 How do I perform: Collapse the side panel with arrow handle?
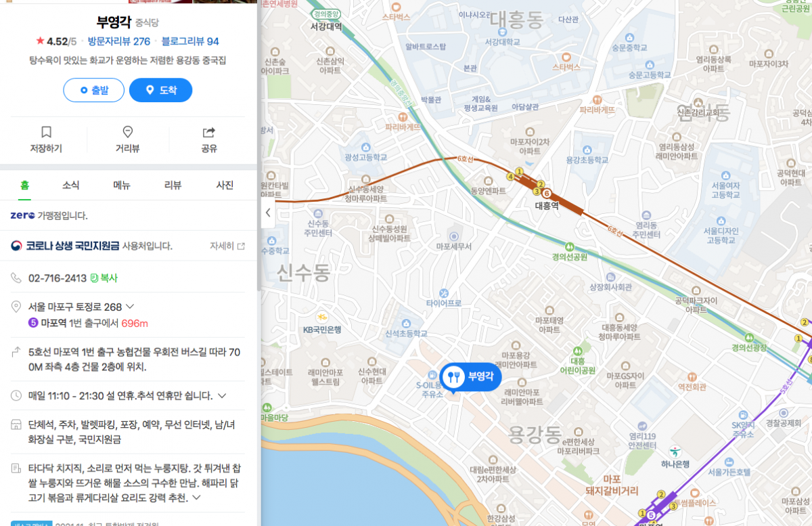pyautogui.click(x=268, y=213)
